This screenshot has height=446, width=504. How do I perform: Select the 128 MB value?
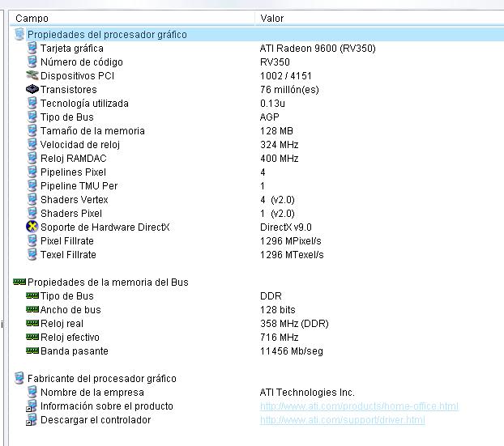point(276,130)
